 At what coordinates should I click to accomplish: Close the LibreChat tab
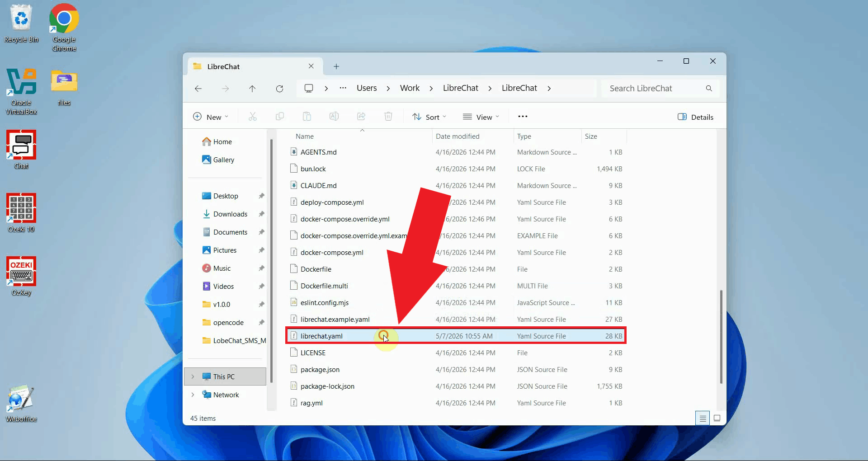click(x=311, y=66)
